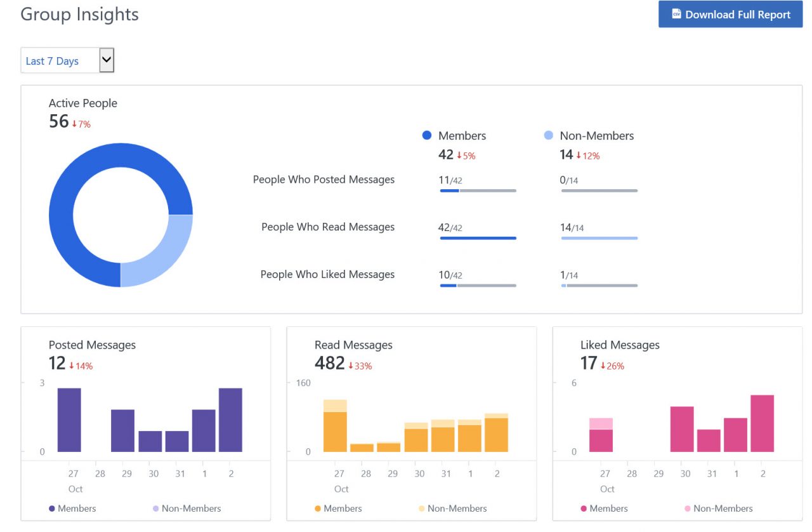Screen dimensions: 812x532
Task: Toggle Members legend in Liked Messages chart
Action: coord(604,509)
